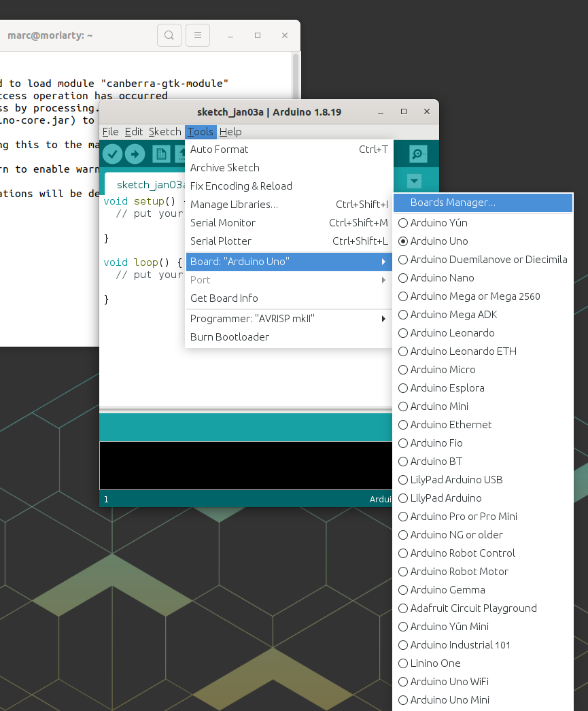Choose Arduino Pro or Pro Mini
This screenshot has height=711, width=588.
[483, 517]
